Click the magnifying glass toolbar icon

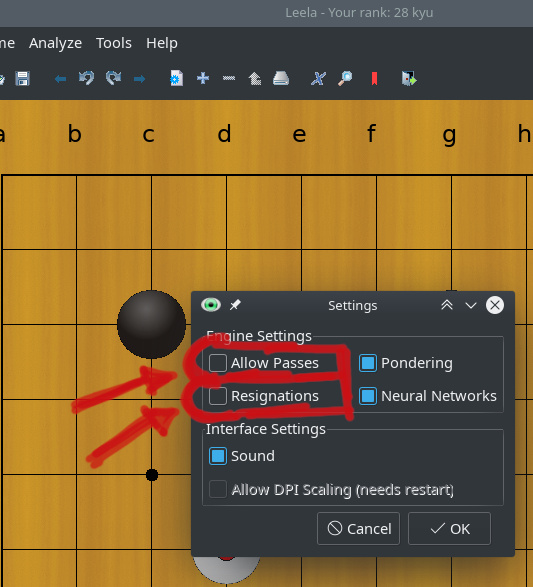[345, 79]
